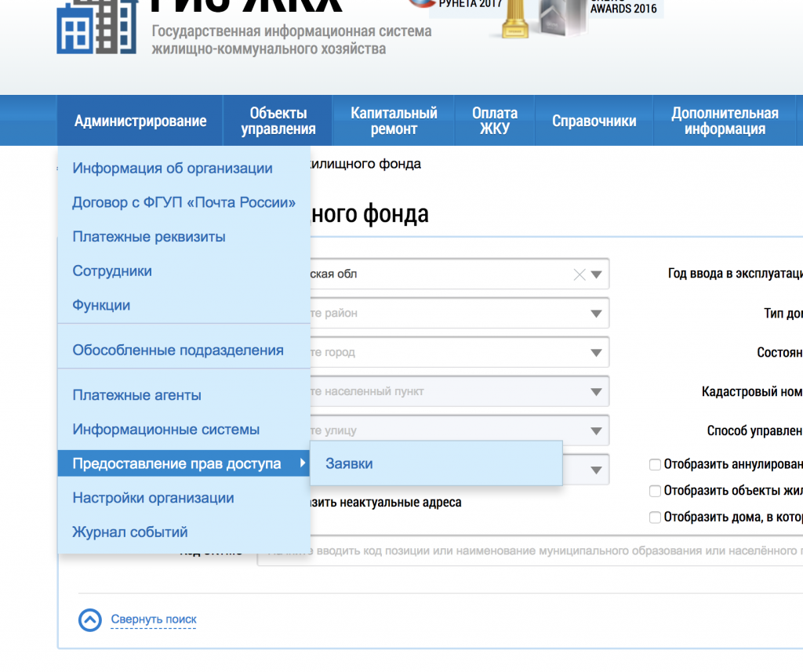This screenshot has height=672, width=803.
Task: Expand the 'населенный пункт' dropdown
Action: (x=596, y=391)
